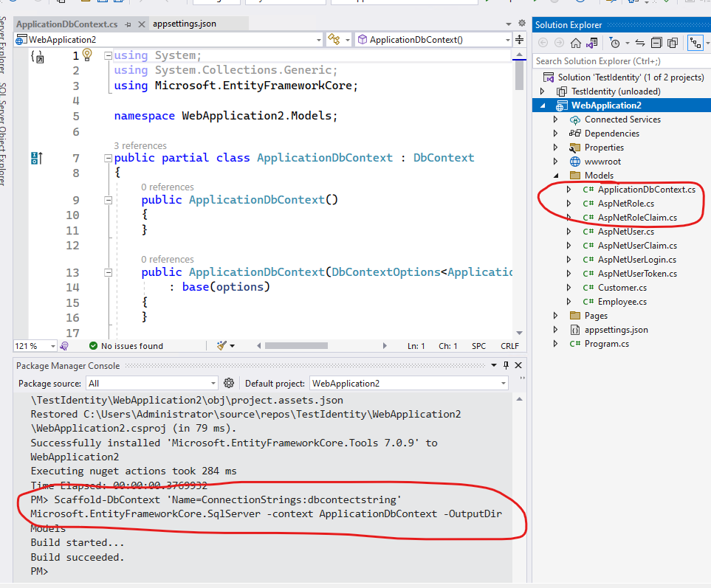Click the inheritance margin icon at line 7
The image size is (711, 588).
click(x=36, y=158)
